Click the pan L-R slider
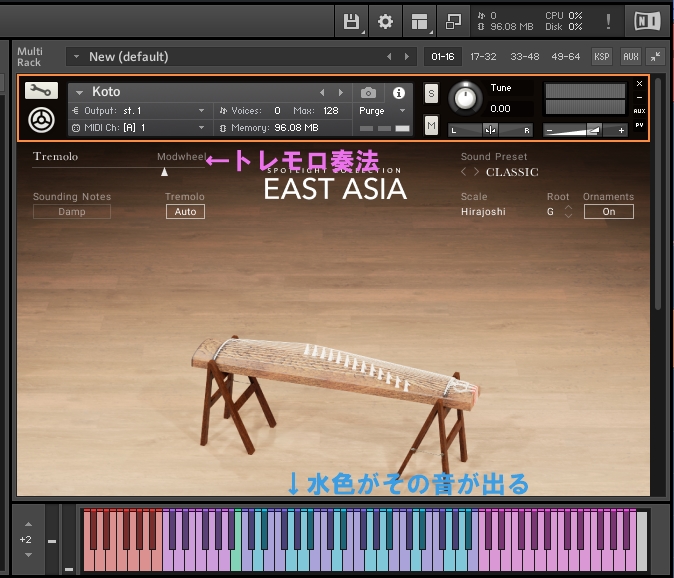The image size is (674, 578). pyautogui.click(x=490, y=130)
